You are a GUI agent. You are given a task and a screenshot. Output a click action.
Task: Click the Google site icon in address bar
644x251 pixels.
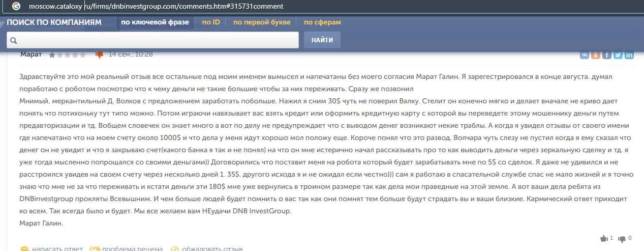point(16,7)
